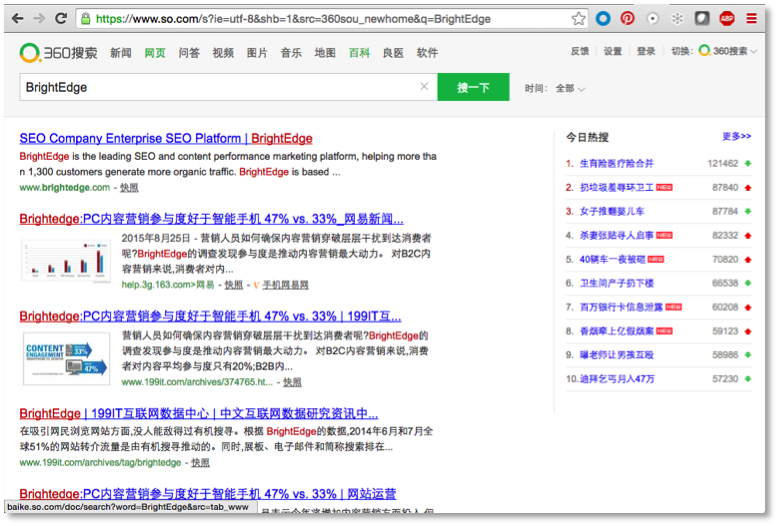The width and height of the screenshot is (779, 526).
Task: Open the 网站运营 Brightedge result title
Action: click(x=208, y=494)
